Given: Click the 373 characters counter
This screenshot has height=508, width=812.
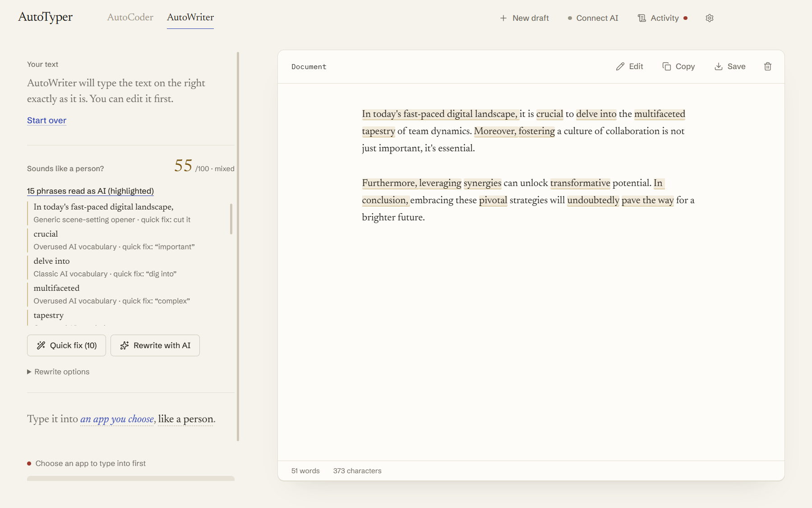Looking at the screenshot, I should click(x=357, y=471).
